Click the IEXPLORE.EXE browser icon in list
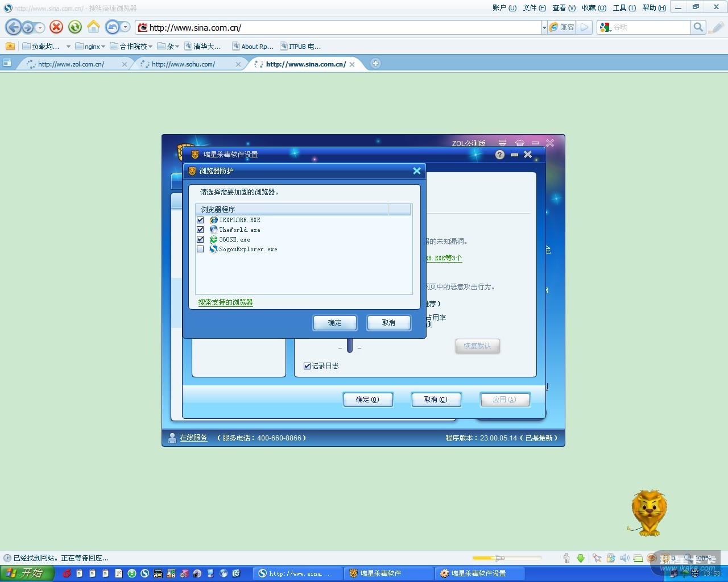This screenshot has width=728, height=582. (214, 220)
